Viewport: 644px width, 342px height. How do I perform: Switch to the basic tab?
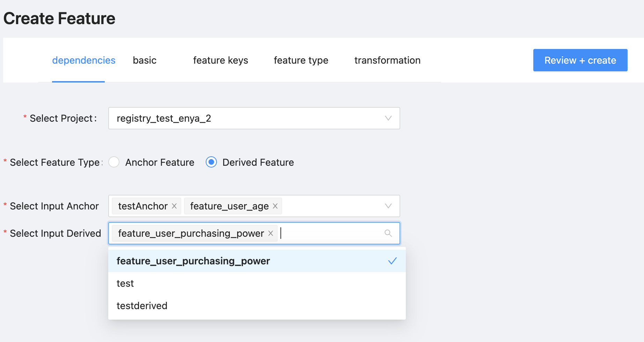click(145, 60)
